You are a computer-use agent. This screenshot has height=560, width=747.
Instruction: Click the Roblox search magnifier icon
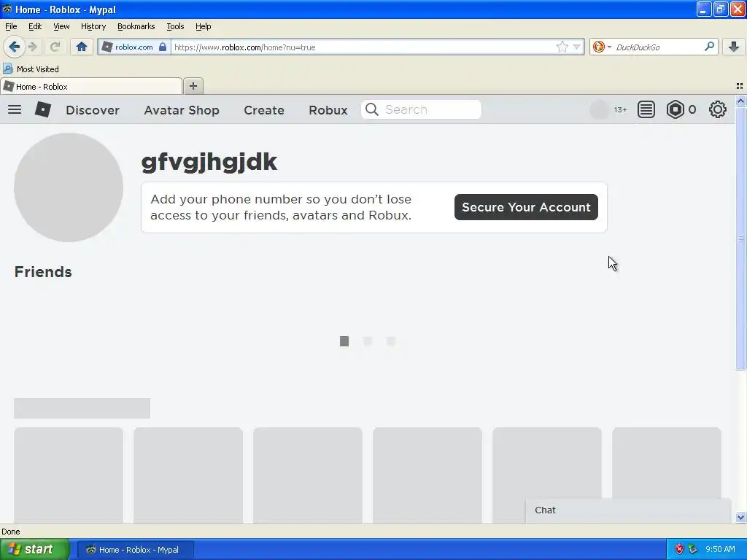pos(371,109)
